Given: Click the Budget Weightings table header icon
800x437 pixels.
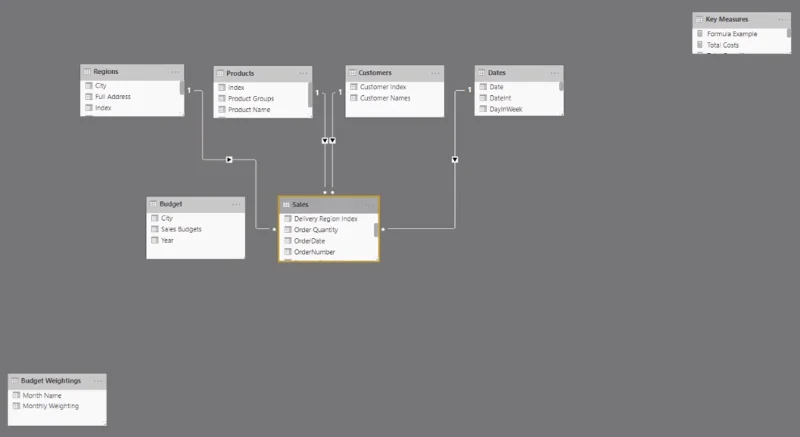Looking at the screenshot, I should 14,381.
